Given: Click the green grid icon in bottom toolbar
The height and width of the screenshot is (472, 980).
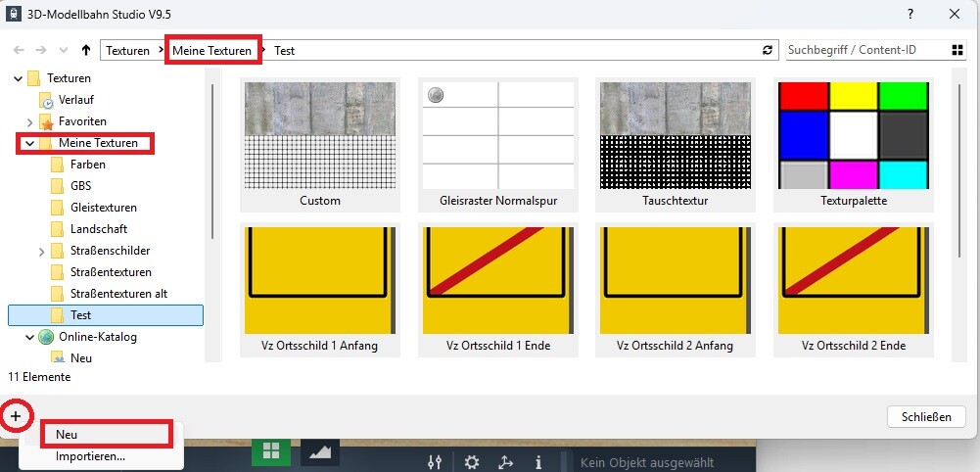Looking at the screenshot, I should [x=270, y=453].
